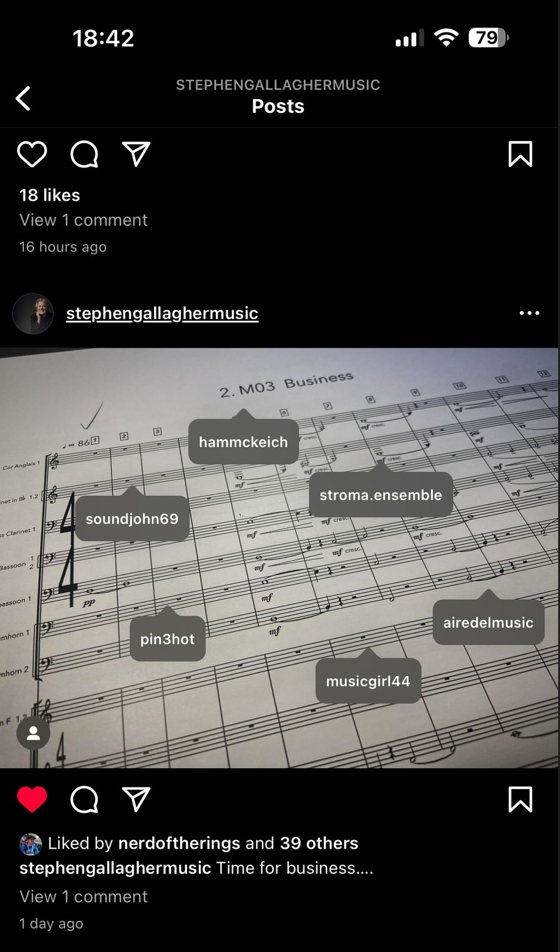
Task: Tap the tagged people icon on the photo
Action: 33,733
